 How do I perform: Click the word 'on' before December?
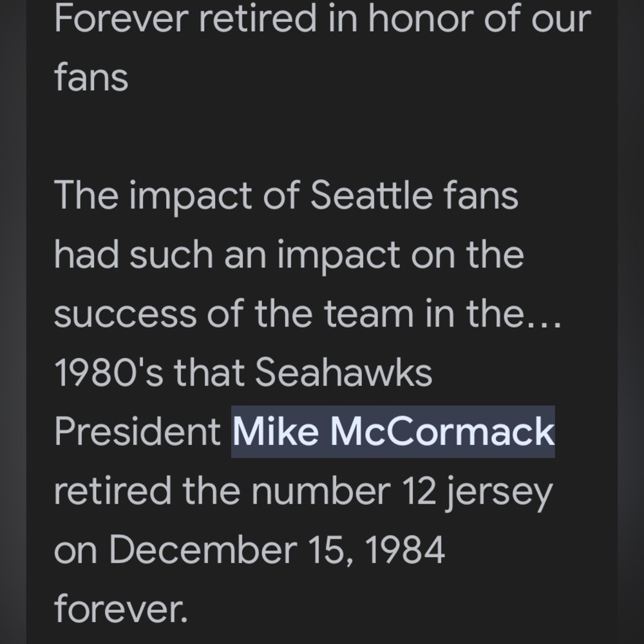pos(75,552)
